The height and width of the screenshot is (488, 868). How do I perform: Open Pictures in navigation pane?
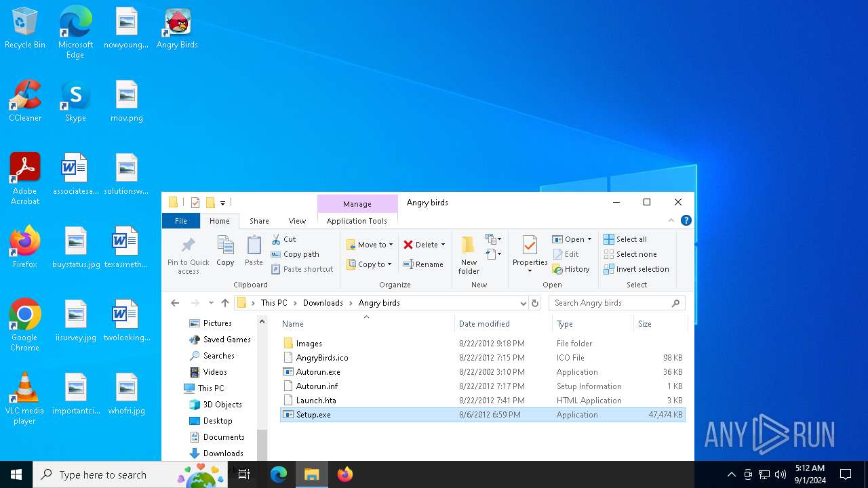(217, 323)
